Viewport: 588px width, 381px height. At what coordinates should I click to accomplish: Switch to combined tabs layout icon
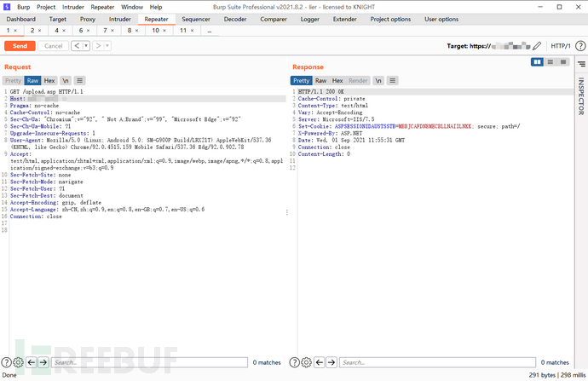563,62
